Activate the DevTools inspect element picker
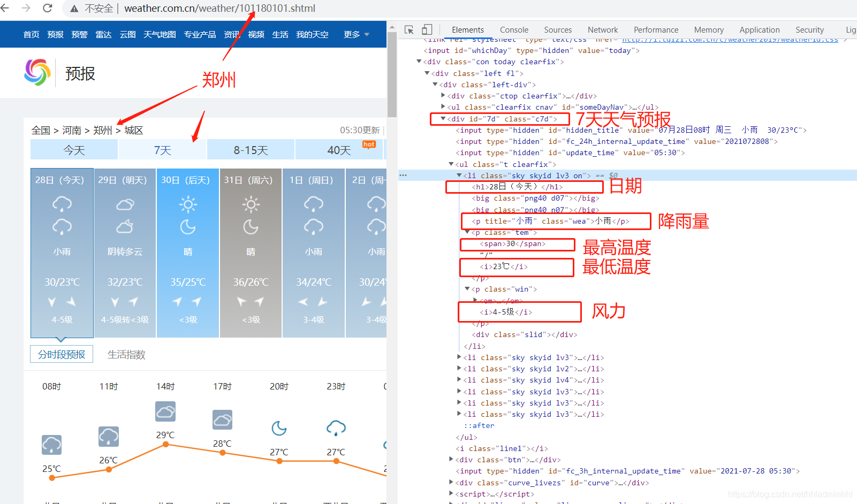 409,29
